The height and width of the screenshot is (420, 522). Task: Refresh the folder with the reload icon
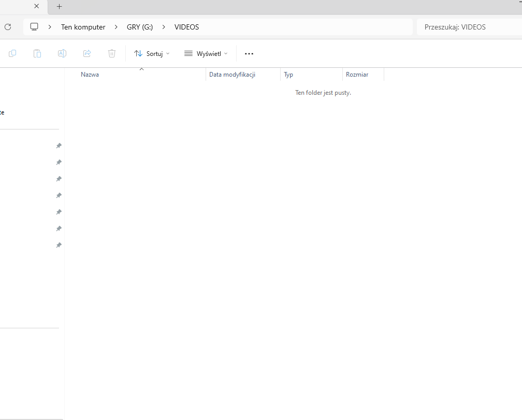pos(8,27)
